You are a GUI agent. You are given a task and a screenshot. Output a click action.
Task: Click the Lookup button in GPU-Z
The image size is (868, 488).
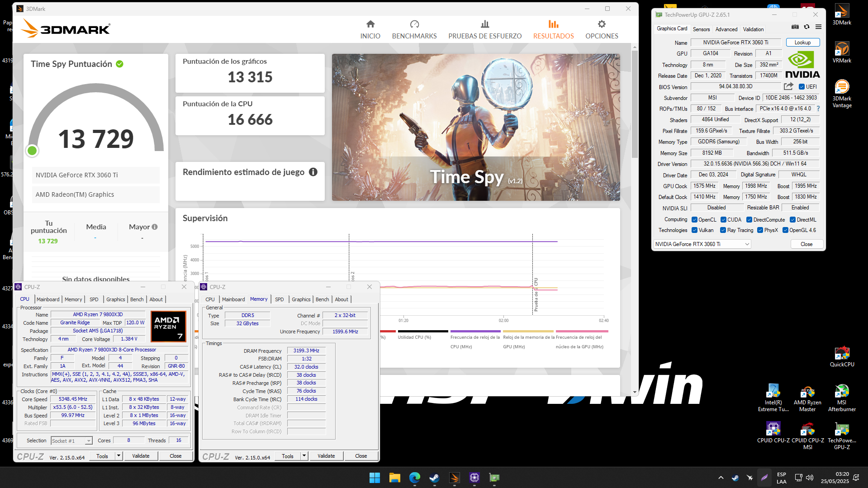click(802, 43)
